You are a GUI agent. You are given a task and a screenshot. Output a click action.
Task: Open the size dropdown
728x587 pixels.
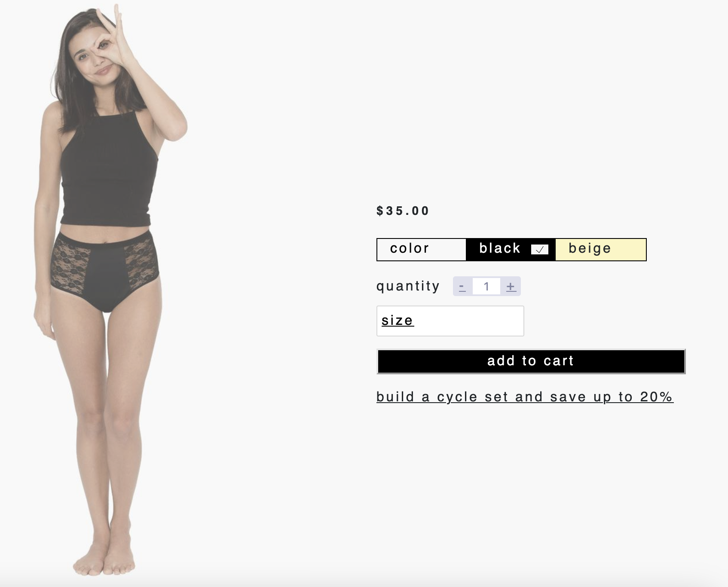click(x=450, y=321)
